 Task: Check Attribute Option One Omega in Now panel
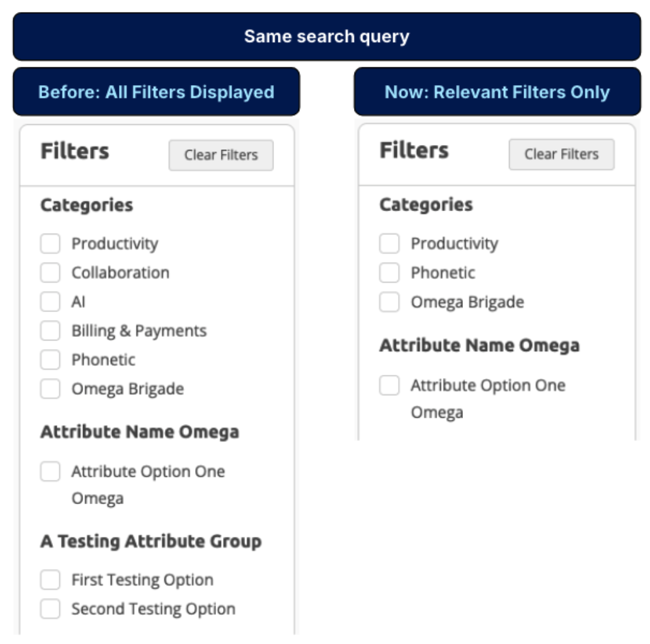[389, 385]
